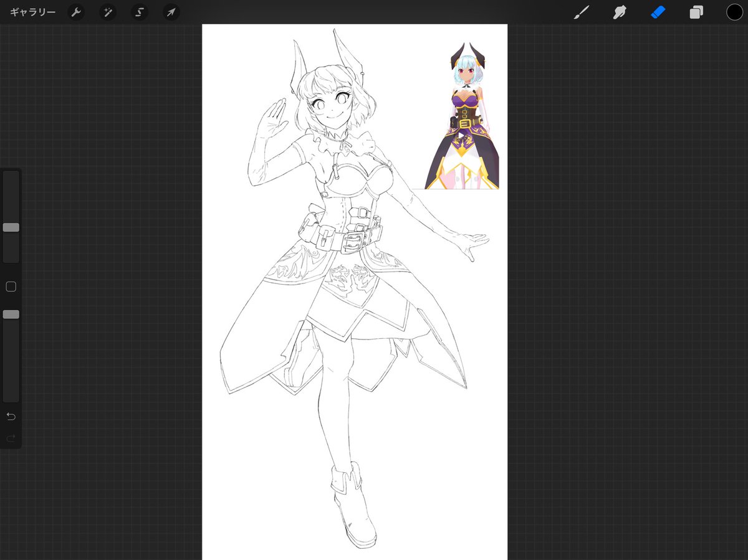Viewport: 748px width, 560px height.
Task: Adjust the brush size slider handle
Action: [x=11, y=227]
